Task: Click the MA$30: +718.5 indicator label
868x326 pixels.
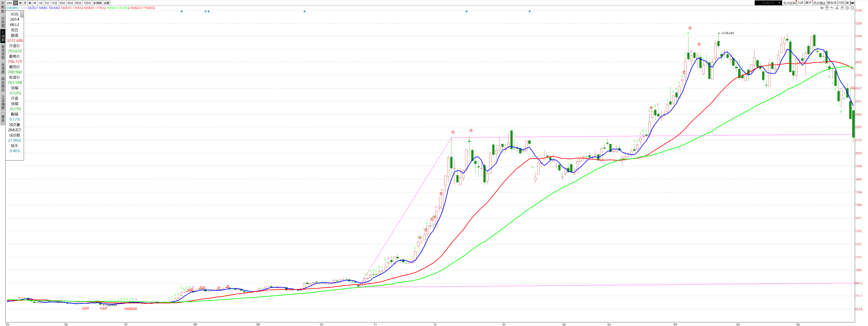Action: (x=94, y=8)
